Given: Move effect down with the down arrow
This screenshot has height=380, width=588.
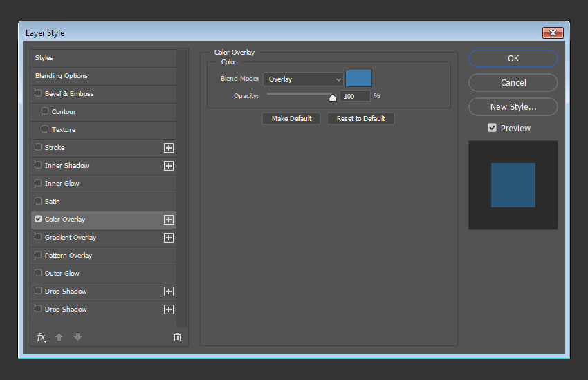Looking at the screenshot, I should (77, 337).
